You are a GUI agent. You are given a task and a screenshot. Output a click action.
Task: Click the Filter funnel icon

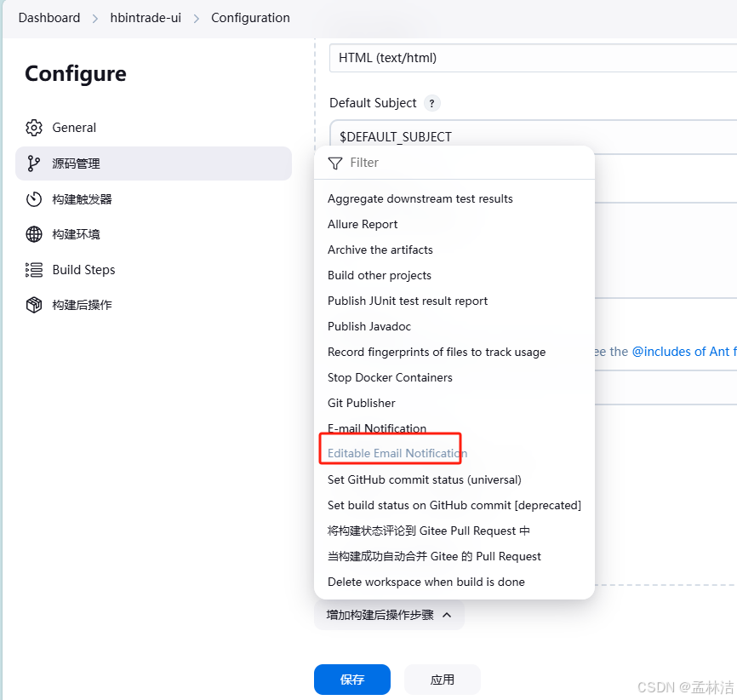tap(335, 164)
